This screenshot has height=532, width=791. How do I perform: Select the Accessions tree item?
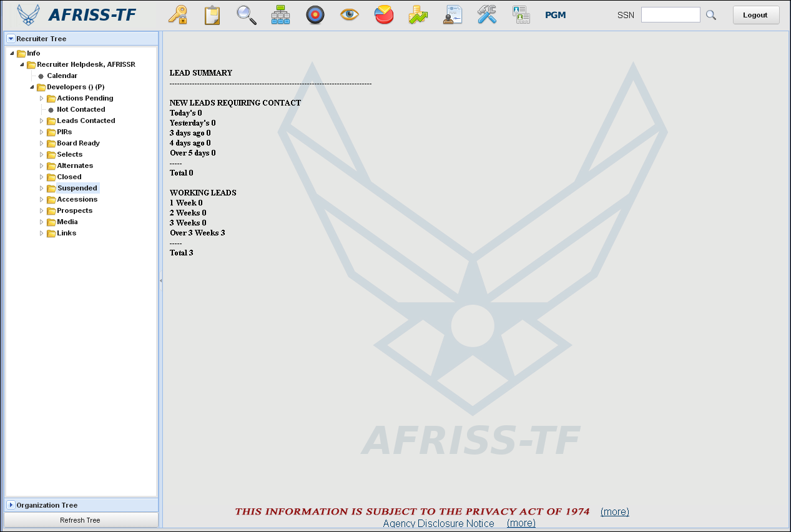click(77, 199)
